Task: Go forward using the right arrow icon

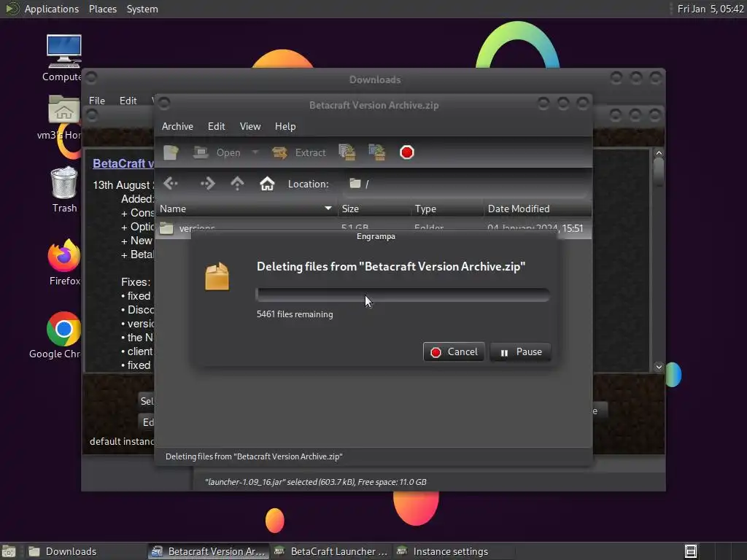Action: (208, 184)
